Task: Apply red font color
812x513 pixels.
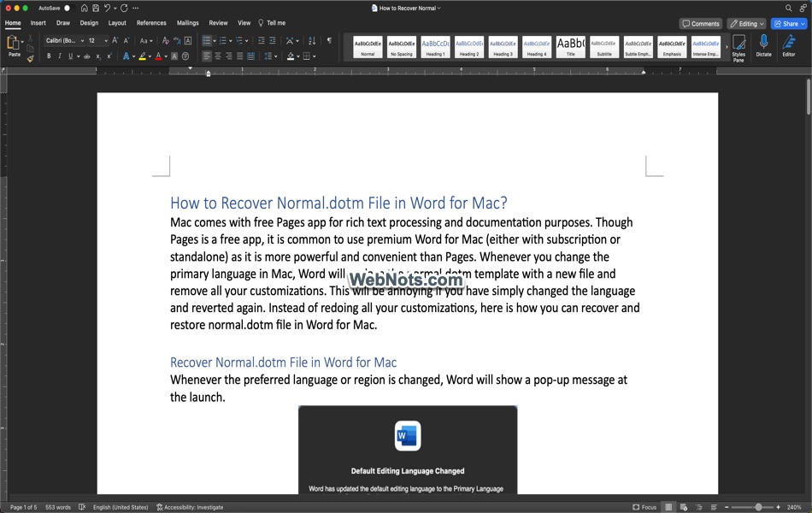Action: click(158, 56)
